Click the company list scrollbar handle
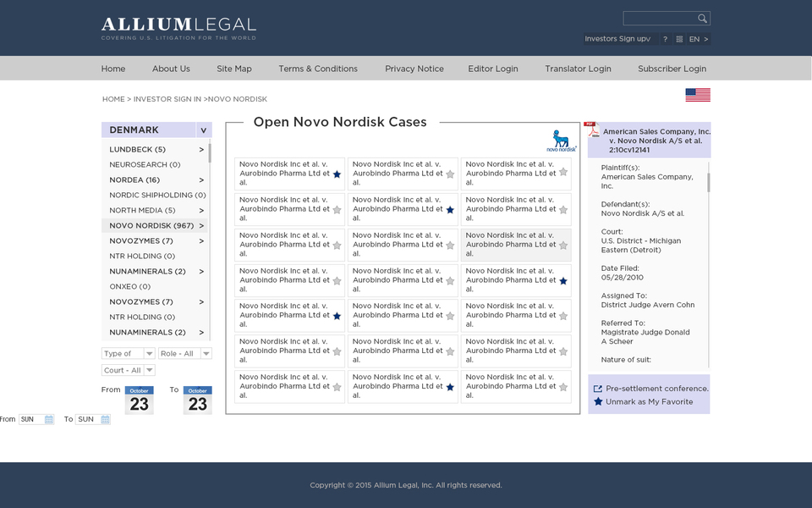 tap(210, 153)
